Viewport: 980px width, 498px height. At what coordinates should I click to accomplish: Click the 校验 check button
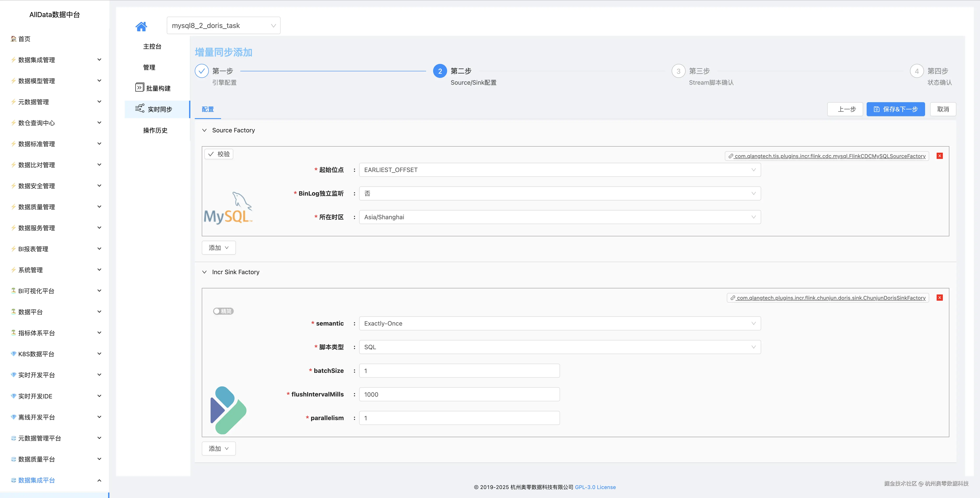[x=219, y=154]
